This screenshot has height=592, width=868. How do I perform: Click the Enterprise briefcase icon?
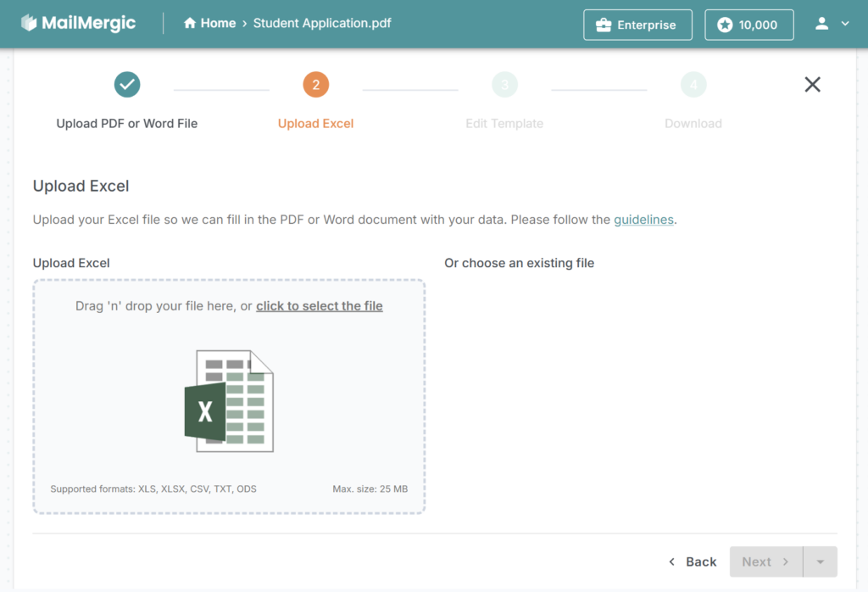[x=604, y=25]
